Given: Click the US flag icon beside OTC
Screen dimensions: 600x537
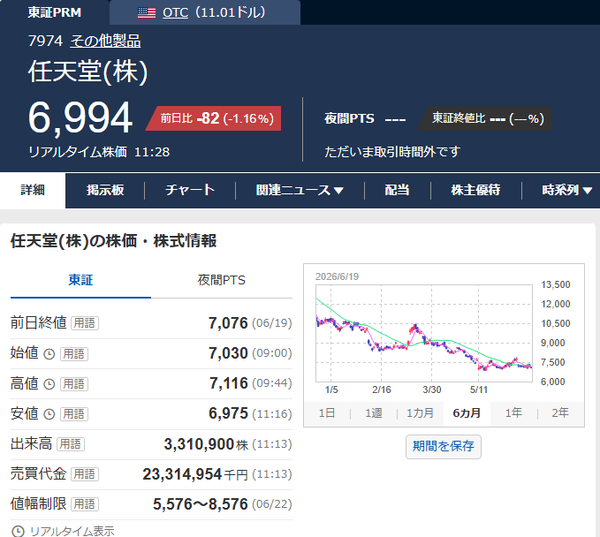Looking at the screenshot, I should click(x=147, y=13).
